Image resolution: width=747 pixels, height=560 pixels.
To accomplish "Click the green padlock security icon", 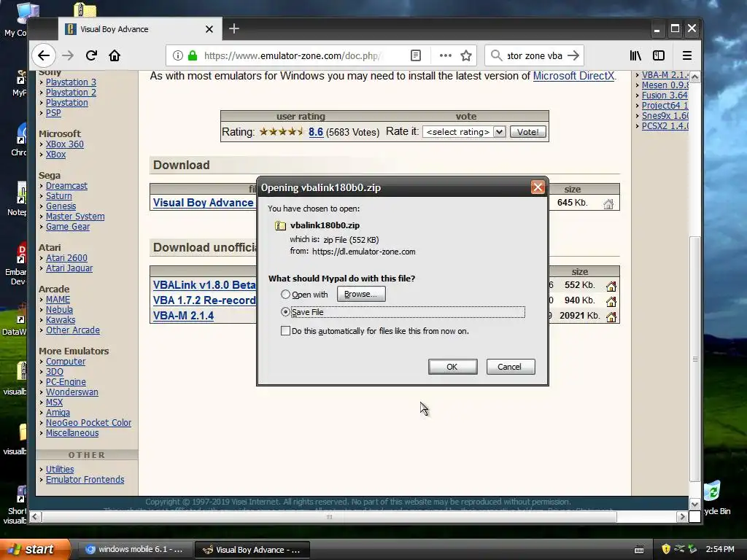I will click(193, 55).
